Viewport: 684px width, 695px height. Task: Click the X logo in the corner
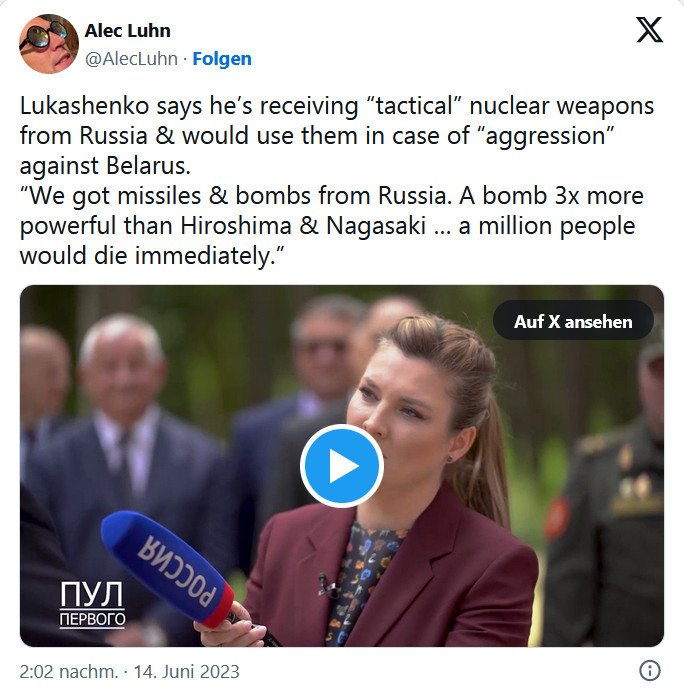[x=649, y=30]
